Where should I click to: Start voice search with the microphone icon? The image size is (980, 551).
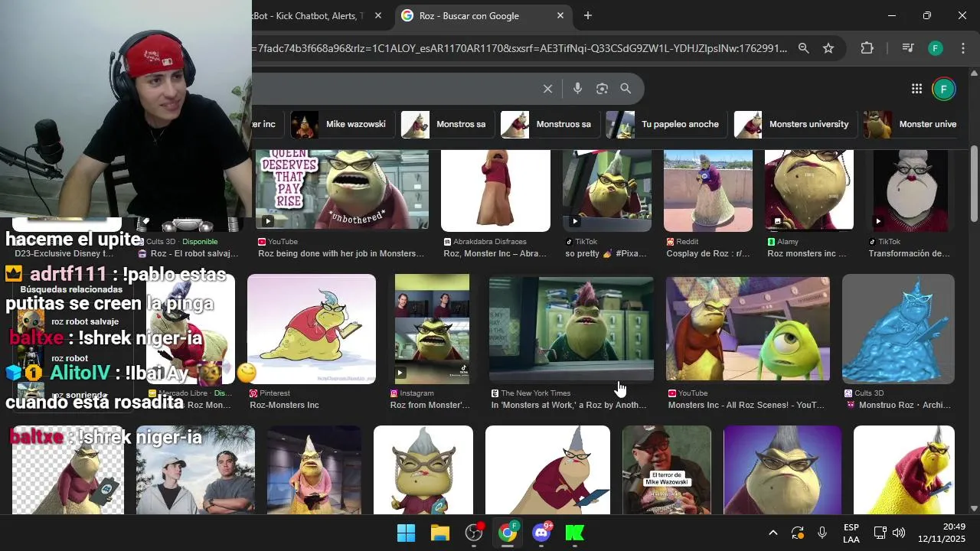tap(577, 89)
